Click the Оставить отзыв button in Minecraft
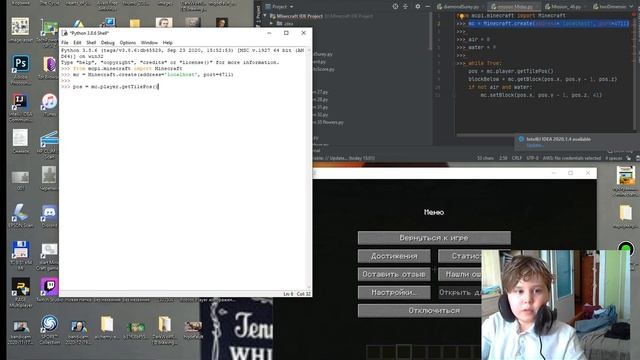The height and width of the screenshot is (360, 640). click(x=394, y=274)
